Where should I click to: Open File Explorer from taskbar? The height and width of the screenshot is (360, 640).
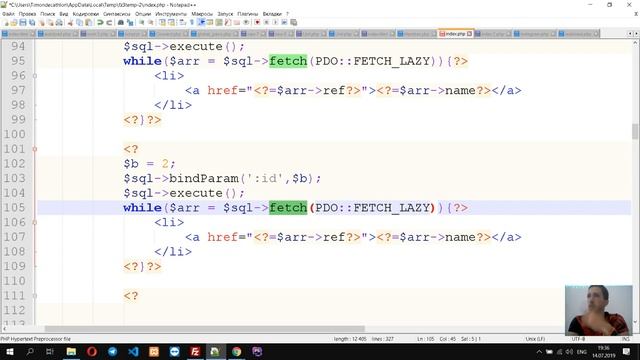(71, 352)
